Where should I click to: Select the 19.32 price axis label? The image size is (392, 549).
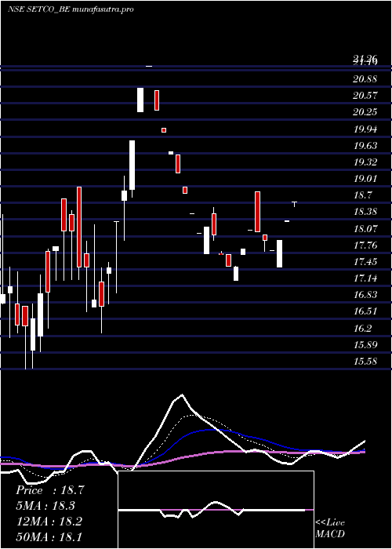click(365, 162)
